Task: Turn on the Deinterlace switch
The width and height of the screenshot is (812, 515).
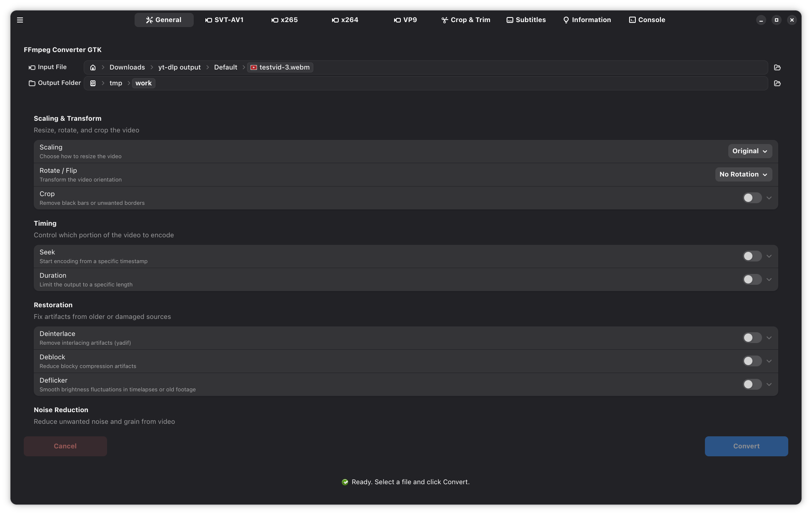Action: point(752,338)
